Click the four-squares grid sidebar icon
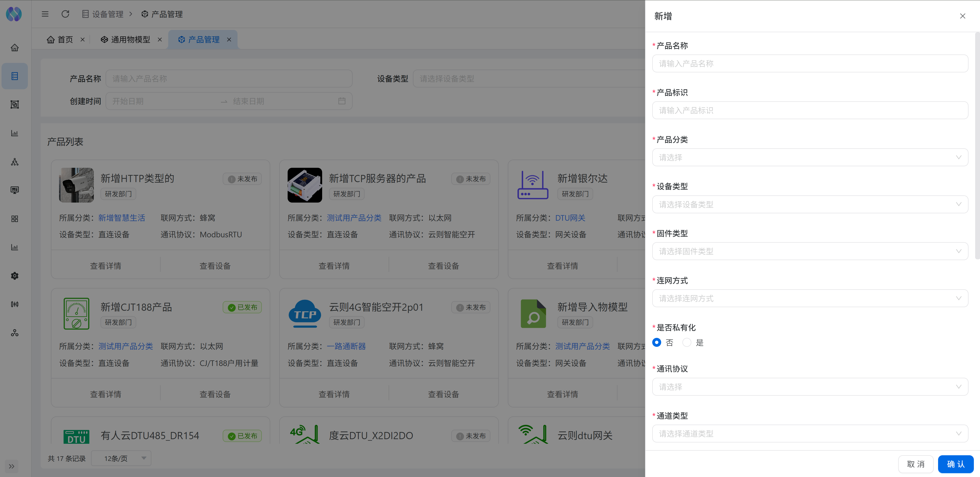The height and width of the screenshot is (477, 980). coord(15,218)
